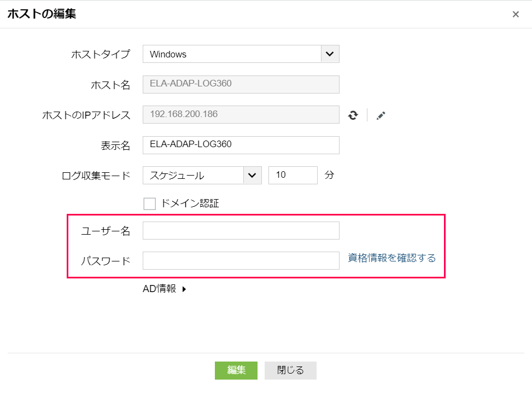
Task: Click the ドメイン認証 label text
Action: click(190, 203)
